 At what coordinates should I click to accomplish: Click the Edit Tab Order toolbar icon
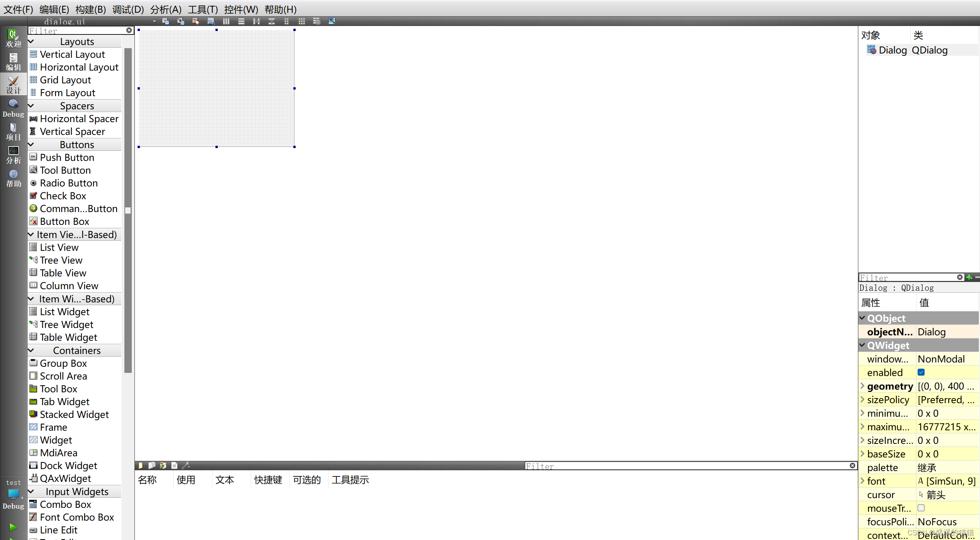211,21
